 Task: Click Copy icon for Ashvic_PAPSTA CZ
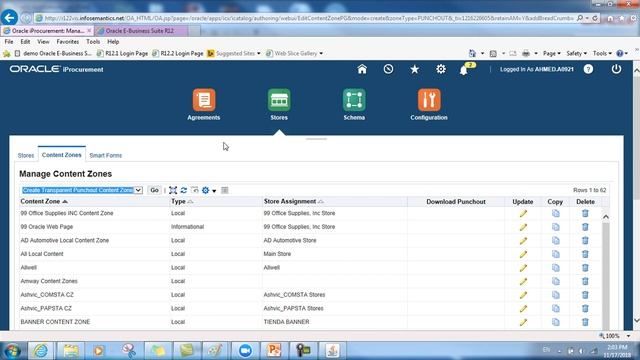[556, 309]
